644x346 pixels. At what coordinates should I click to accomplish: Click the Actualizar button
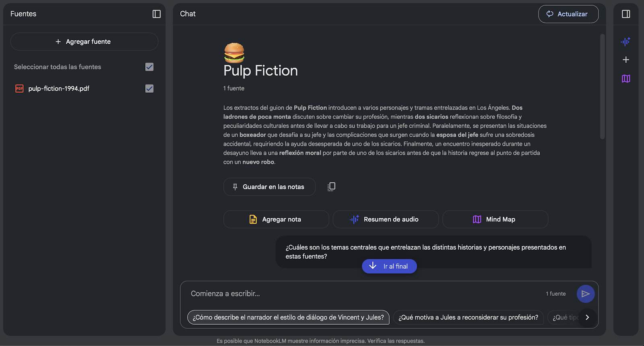pyautogui.click(x=568, y=14)
